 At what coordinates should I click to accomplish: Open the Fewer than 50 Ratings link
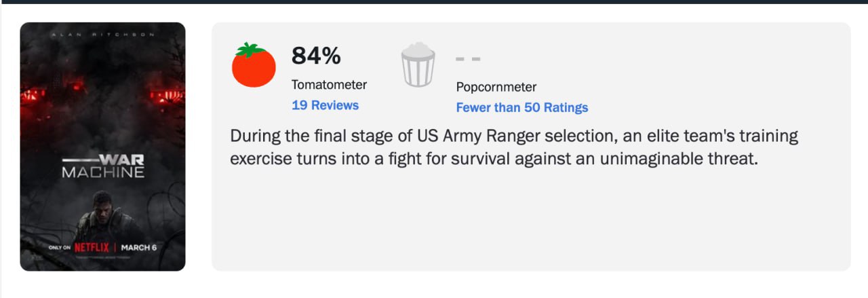pos(521,107)
